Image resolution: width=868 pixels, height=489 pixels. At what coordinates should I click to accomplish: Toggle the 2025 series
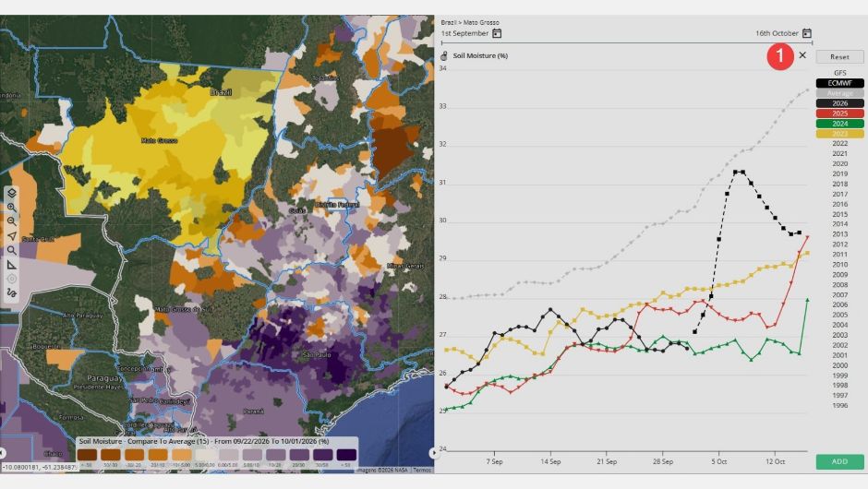click(839, 113)
